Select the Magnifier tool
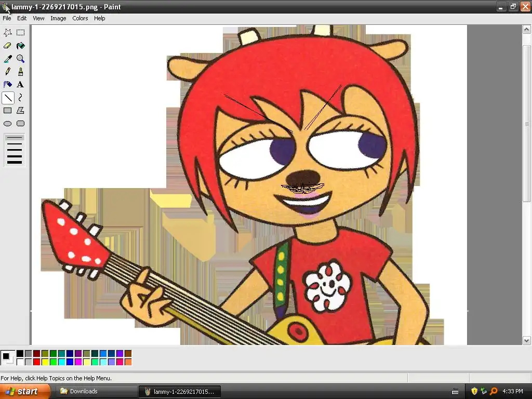This screenshot has height=399, width=532. [20, 59]
